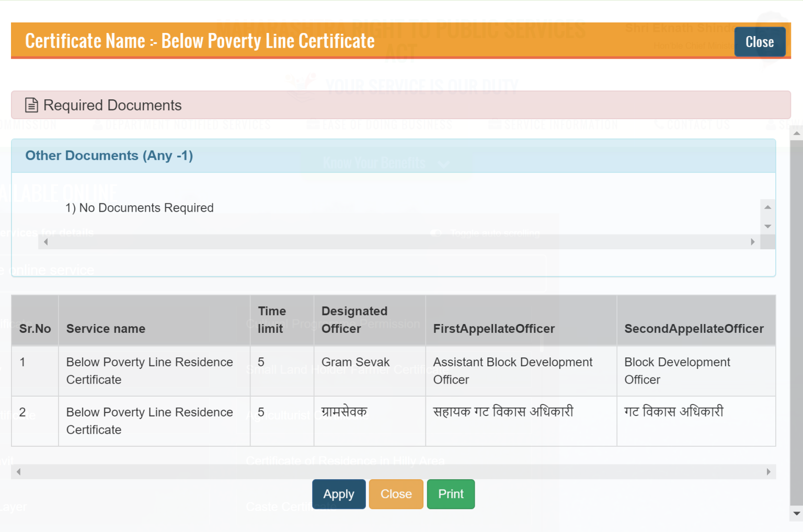Click the phone icon next to Contact Us

coord(660,124)
